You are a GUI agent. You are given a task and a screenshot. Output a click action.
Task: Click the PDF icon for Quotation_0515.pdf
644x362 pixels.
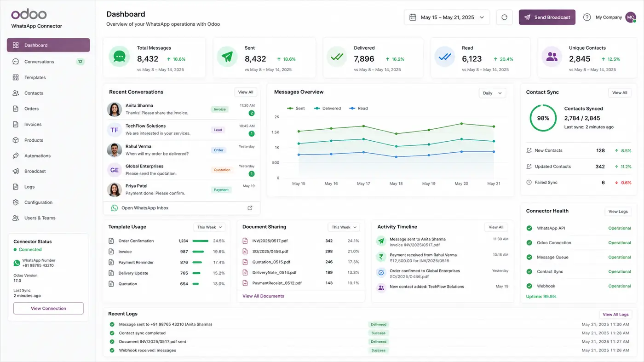tap(245, 262)
